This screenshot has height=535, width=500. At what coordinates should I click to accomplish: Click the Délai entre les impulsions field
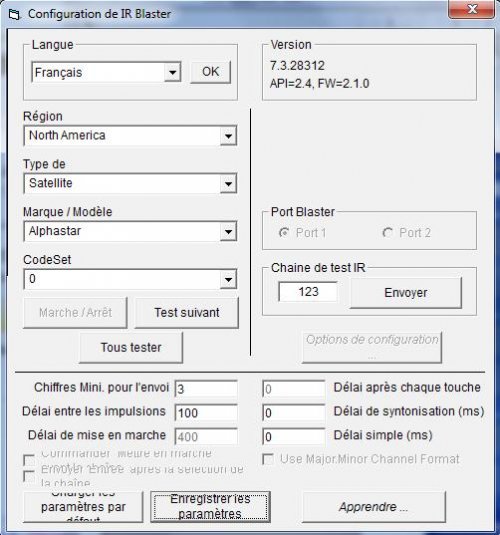coord(206,413)
